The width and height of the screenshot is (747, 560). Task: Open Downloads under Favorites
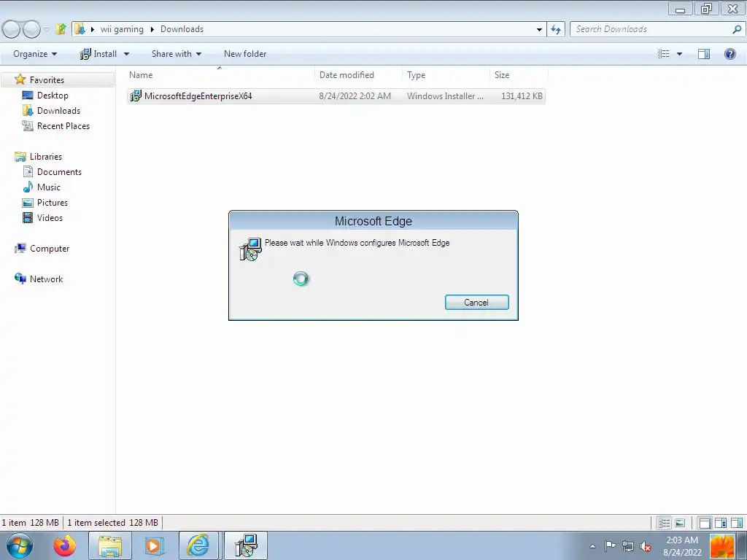coord(58,111)
